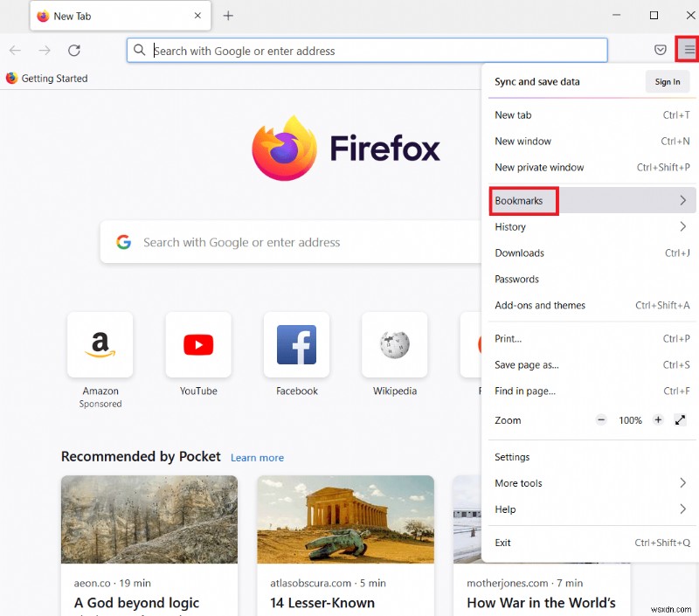This screenshot has width=699, height=616.
Task: Click the page reload icon
Action: click(73, 50)
